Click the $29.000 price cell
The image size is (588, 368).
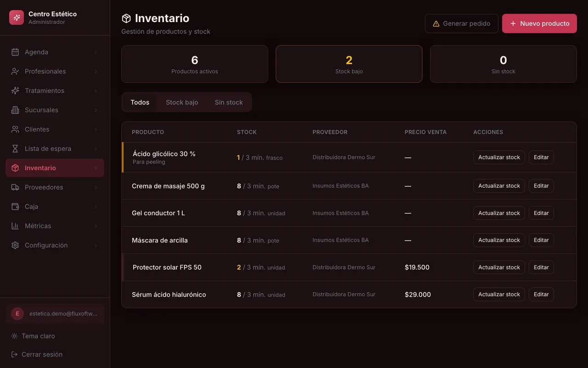tap(418, 294)
